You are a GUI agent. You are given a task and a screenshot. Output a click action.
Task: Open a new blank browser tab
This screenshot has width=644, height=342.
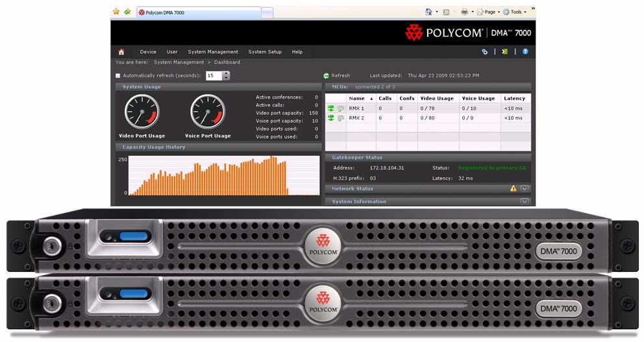click(x=267, y=13)
